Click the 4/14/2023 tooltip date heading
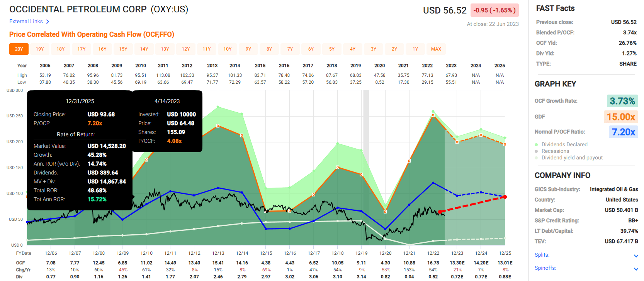 tap(167, 101)
